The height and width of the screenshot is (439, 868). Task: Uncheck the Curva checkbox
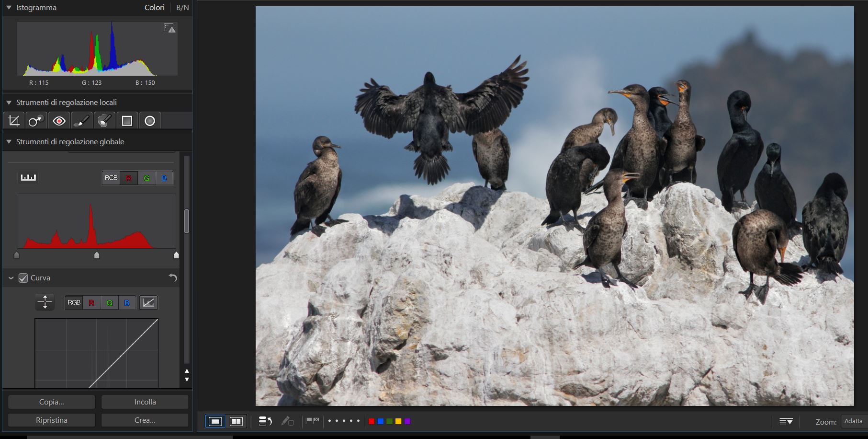click(x=23, y=278)
